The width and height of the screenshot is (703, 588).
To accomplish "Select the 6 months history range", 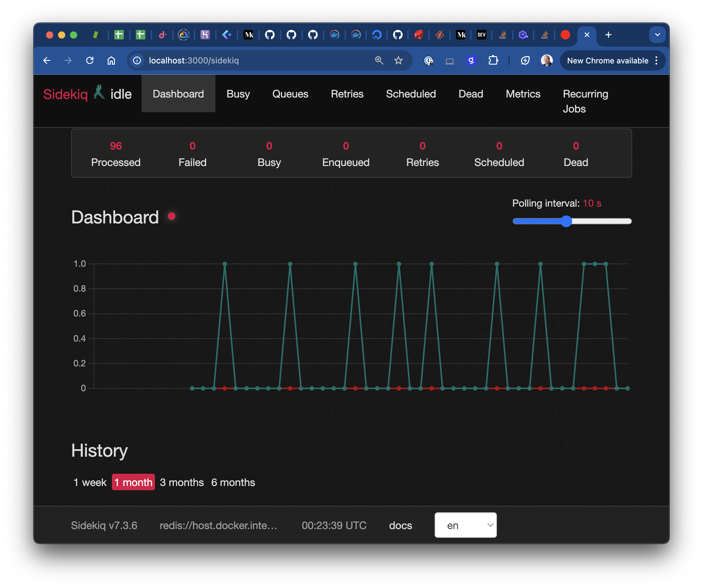I will coord(233,482).
